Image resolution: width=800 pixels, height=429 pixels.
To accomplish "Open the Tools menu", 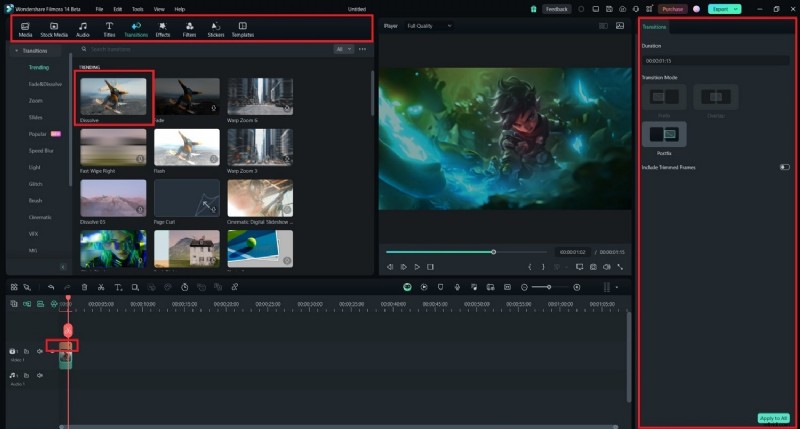I will [137, 8].
